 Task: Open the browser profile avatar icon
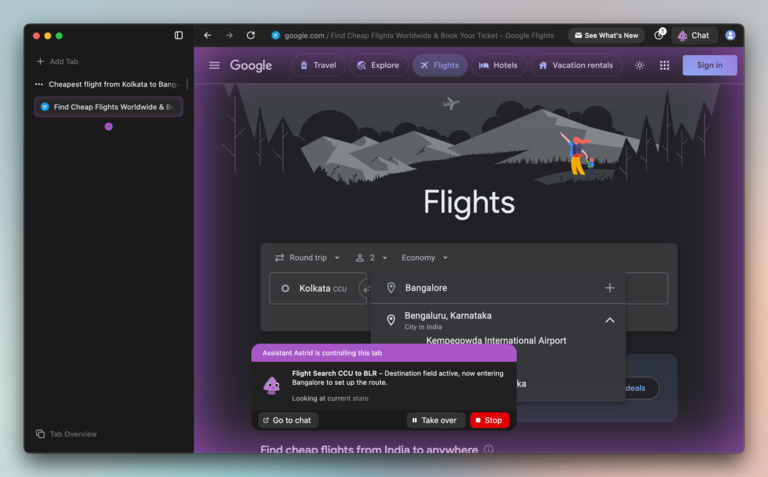tap(730, 35)
